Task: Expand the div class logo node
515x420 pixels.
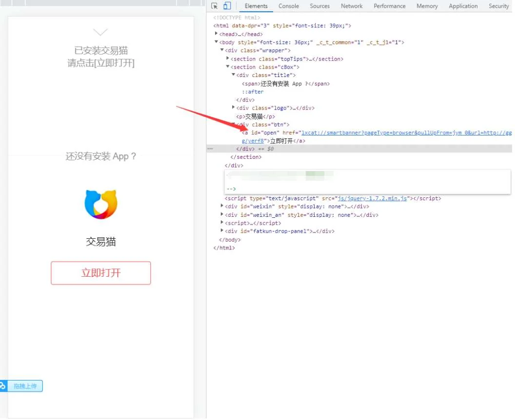Action: 234,108
